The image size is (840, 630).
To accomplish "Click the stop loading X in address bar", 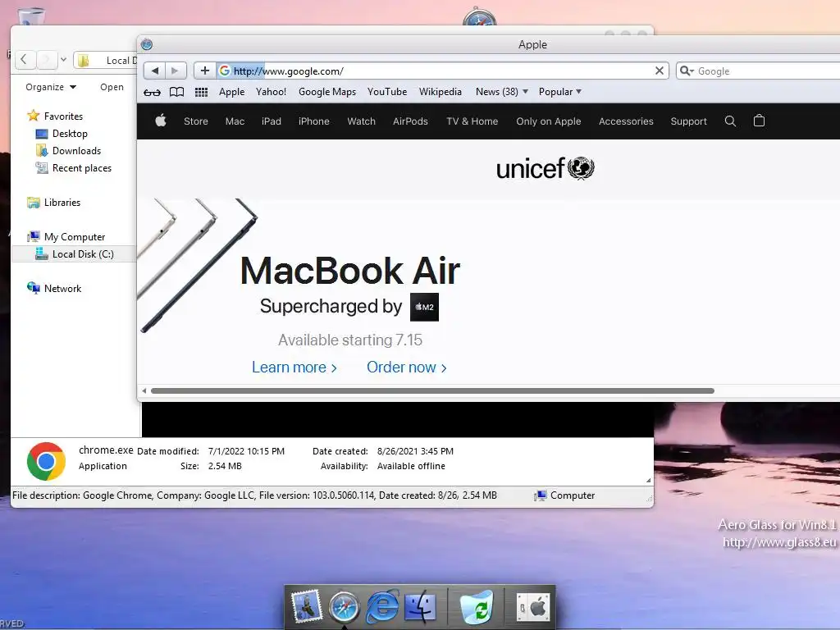I will (x=660, y=71).
